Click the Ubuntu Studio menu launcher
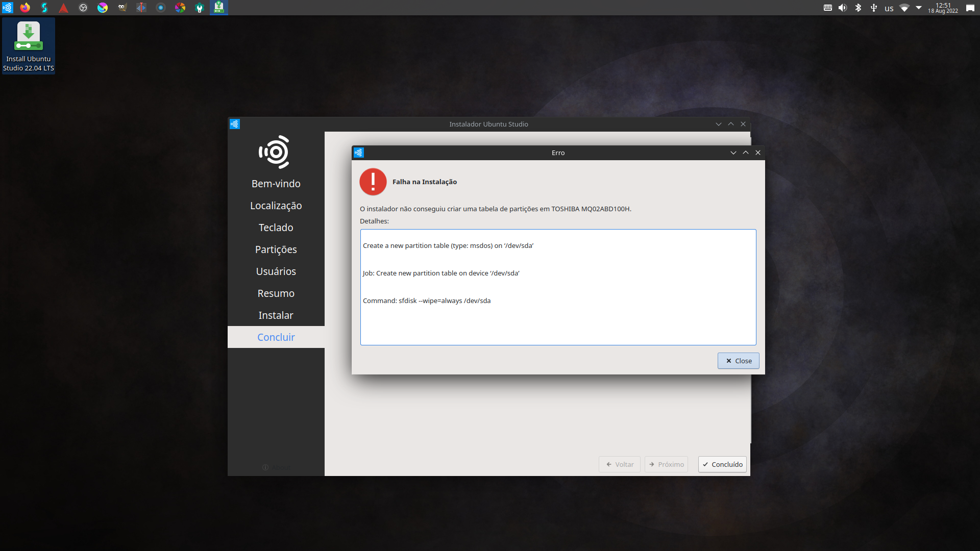Screen dimensions: 980x551 [x=7, y=8]
